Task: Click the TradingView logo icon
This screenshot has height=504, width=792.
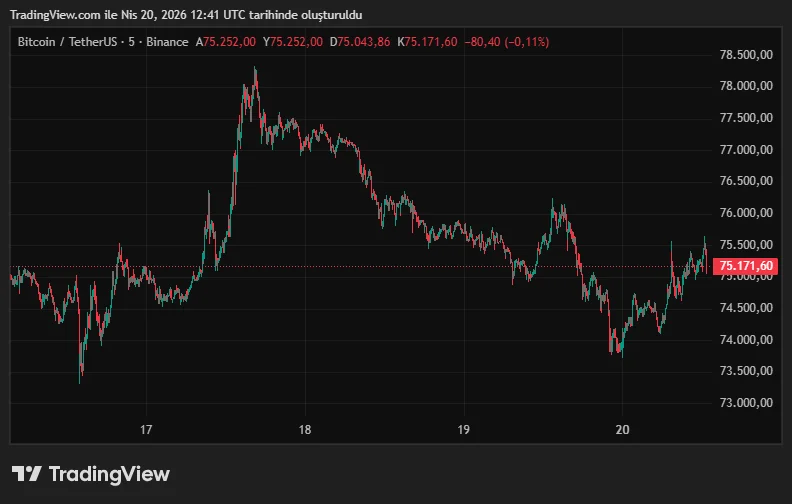Action: 26,474
